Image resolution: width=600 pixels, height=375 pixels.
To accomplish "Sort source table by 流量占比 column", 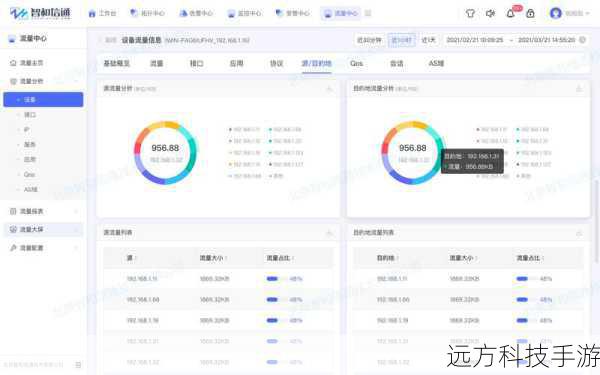I will tap(280, 258).
